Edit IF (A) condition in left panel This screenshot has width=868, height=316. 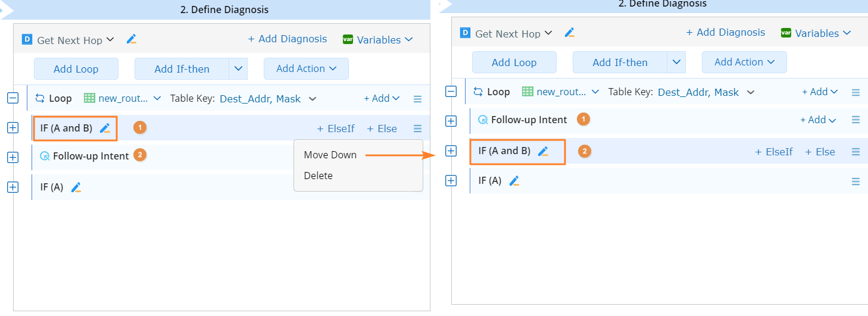pyautogui.click(x=76, y=187)
